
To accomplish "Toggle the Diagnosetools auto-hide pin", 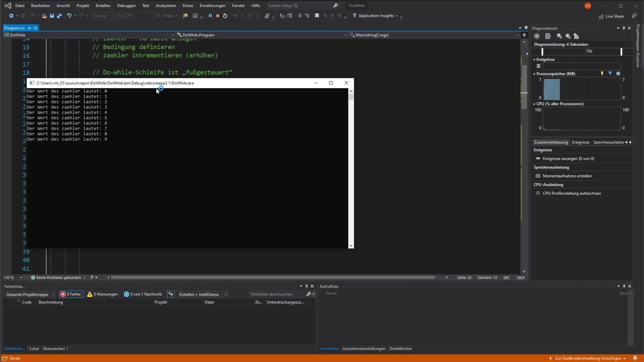I will point(624,28).
